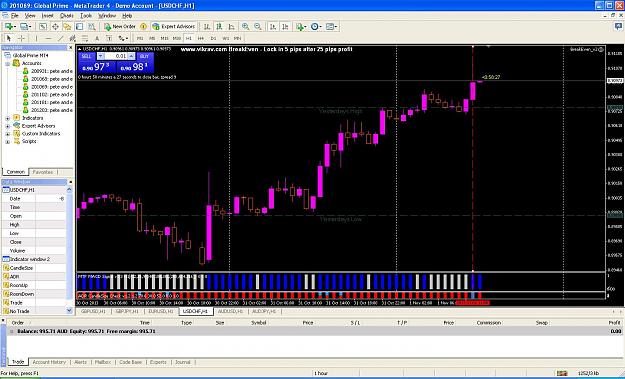Open the EURUSD,H1 chart tab
Image resolution: width=625 pixels, height=379 pixels.
tap(161, 311)
